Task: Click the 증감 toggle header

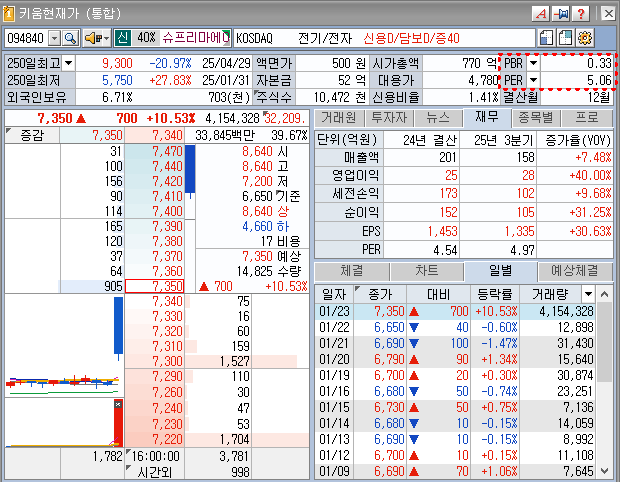Action: (x=32, y=135)
